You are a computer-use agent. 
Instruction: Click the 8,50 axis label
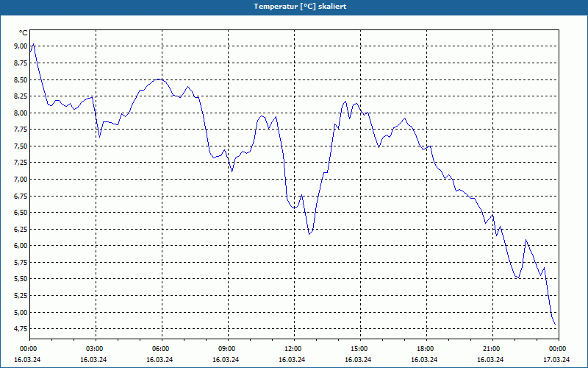click(21, 79)
